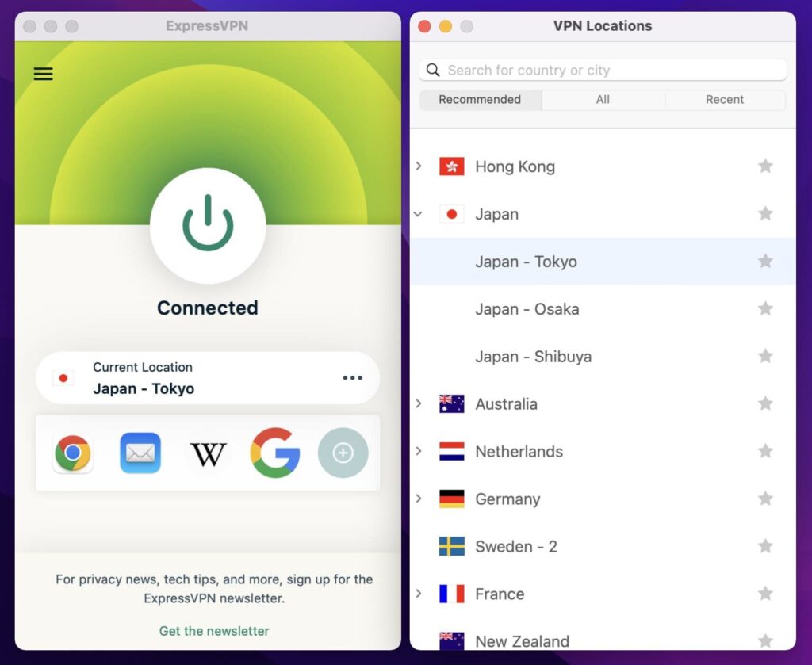Image resolution: width=812 pixels, height=665 pixels.
Task: Open the Google shortcut
Action: point(275,453)
